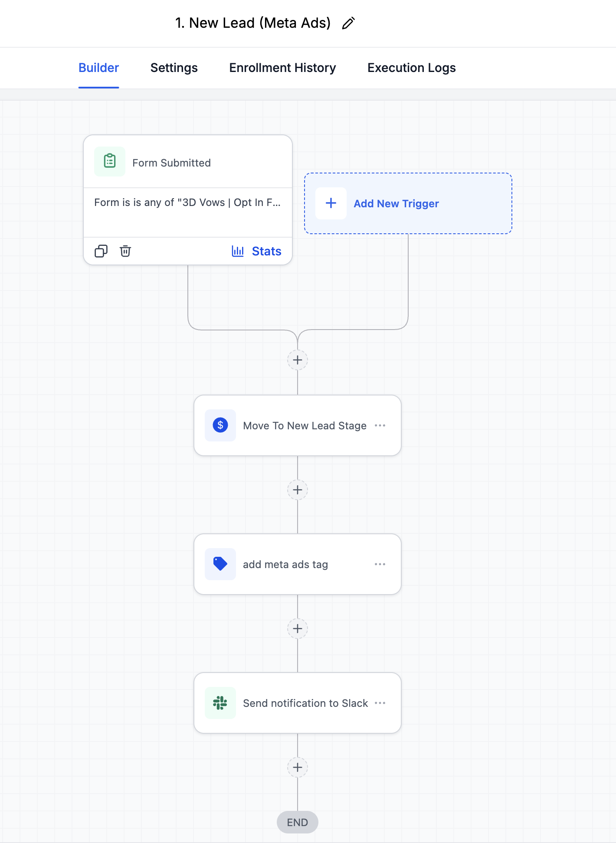616x843 pixels.
Task: Click the dollar icon on Move To New Lead Stage
Action: [x=220, y=425]
